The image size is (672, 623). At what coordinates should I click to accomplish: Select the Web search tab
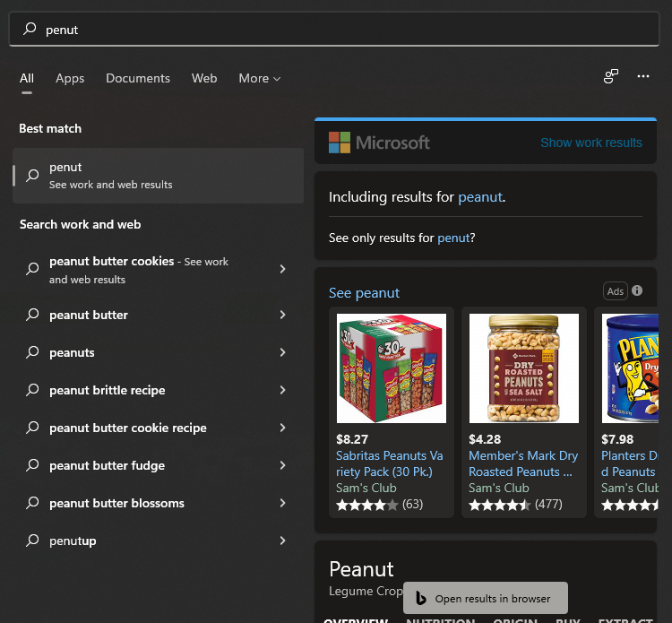[204, 78]
